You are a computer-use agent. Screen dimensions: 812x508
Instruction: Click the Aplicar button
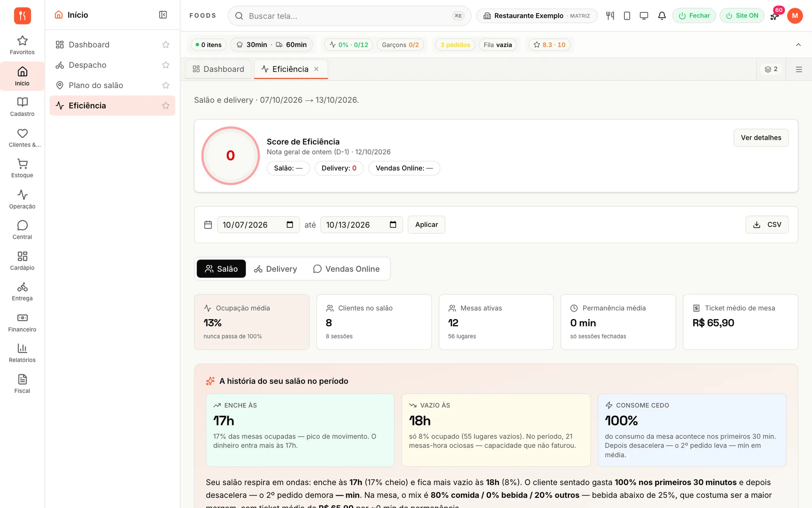[426, 225]
